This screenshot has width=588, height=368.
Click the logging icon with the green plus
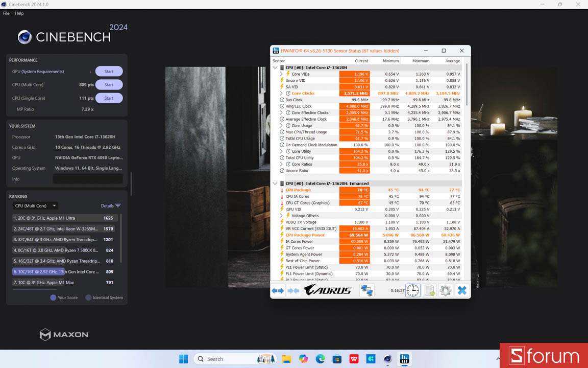coord(429,290)
